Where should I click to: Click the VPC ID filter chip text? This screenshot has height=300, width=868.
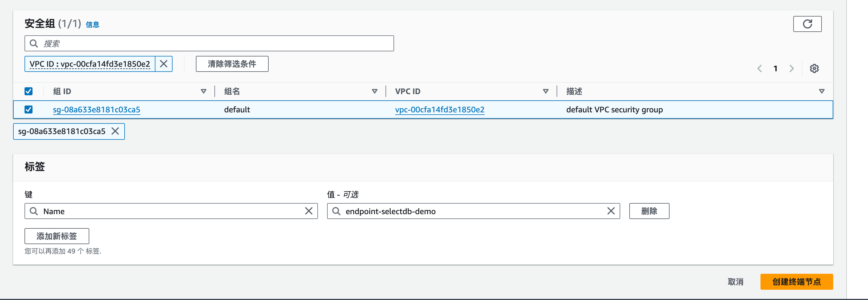pyautogui.click(x=90, y=64)
